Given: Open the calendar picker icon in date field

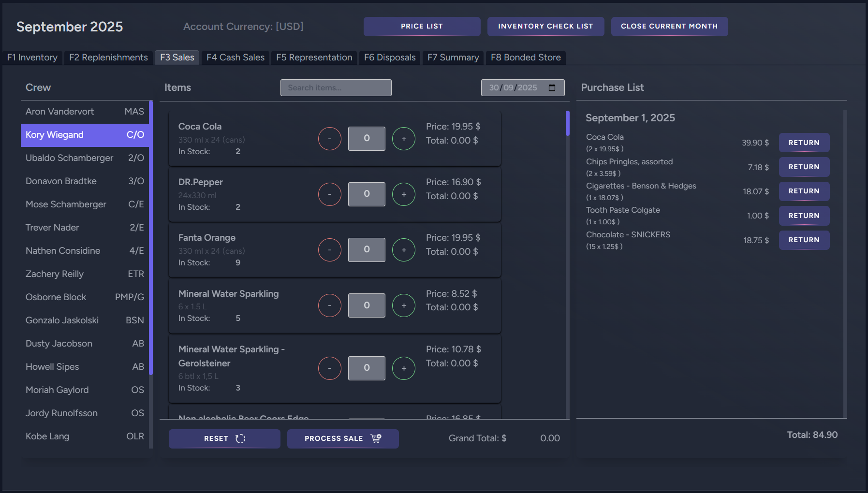Looking at the screenshot, I should 552,87.
